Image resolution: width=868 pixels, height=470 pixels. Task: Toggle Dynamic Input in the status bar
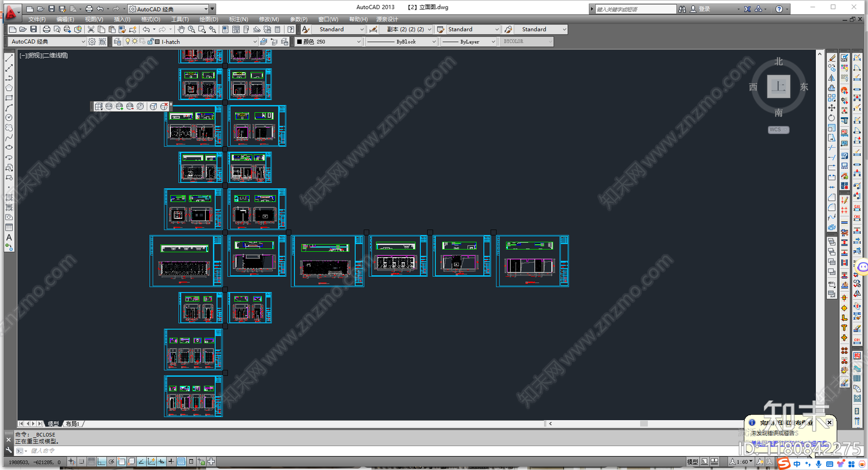(x=161, y=462)
